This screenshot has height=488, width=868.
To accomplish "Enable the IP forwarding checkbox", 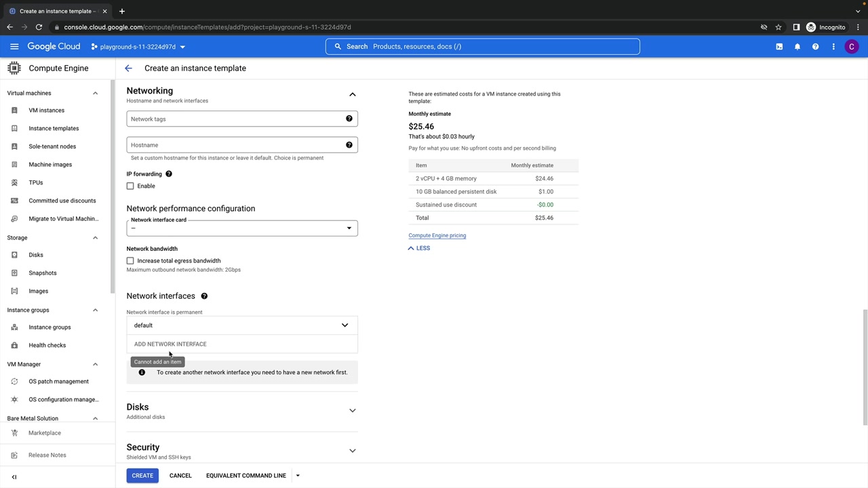I will click(x=130, y=186).
